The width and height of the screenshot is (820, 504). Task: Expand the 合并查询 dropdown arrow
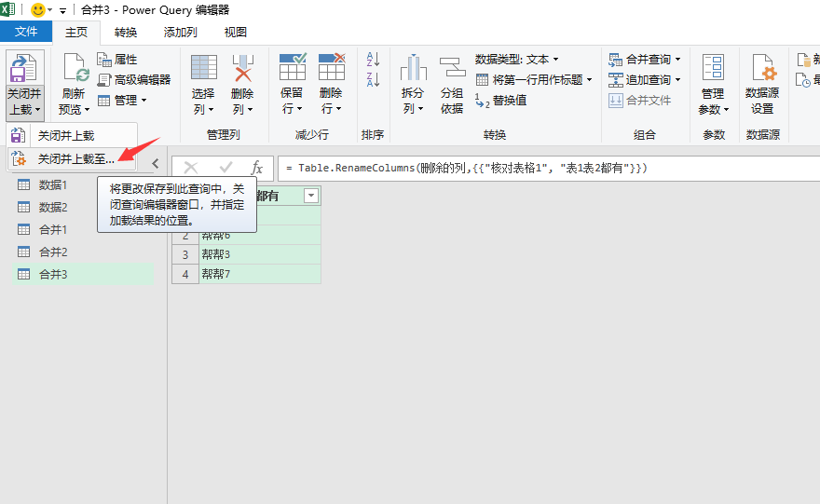click(677, 60)
